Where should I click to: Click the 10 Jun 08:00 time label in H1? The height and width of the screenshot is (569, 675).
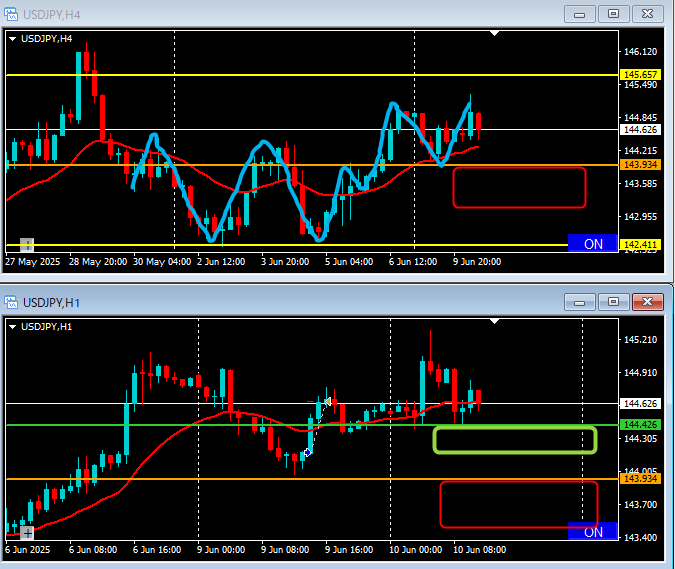click(480, 550)
